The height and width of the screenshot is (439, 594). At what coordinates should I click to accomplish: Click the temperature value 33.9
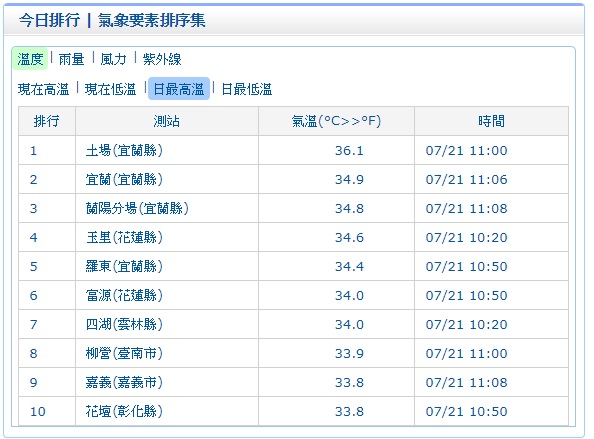coord(349,354)
